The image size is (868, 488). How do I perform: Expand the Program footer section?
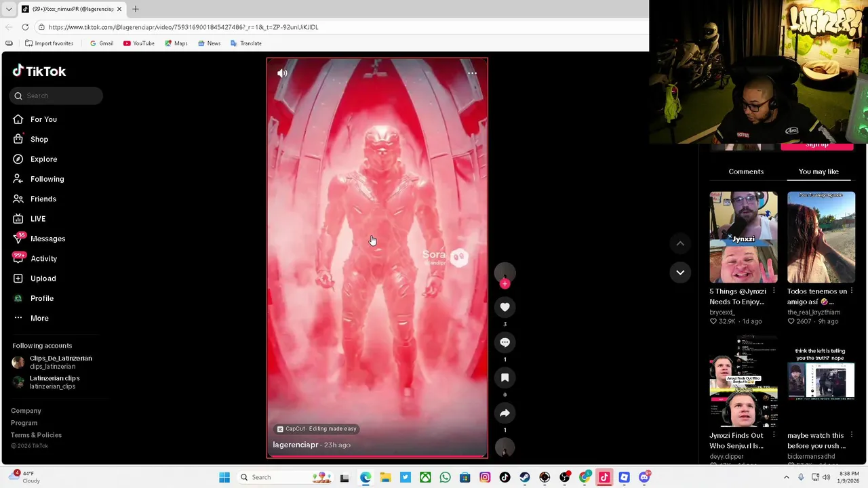(x=24, y=423)
